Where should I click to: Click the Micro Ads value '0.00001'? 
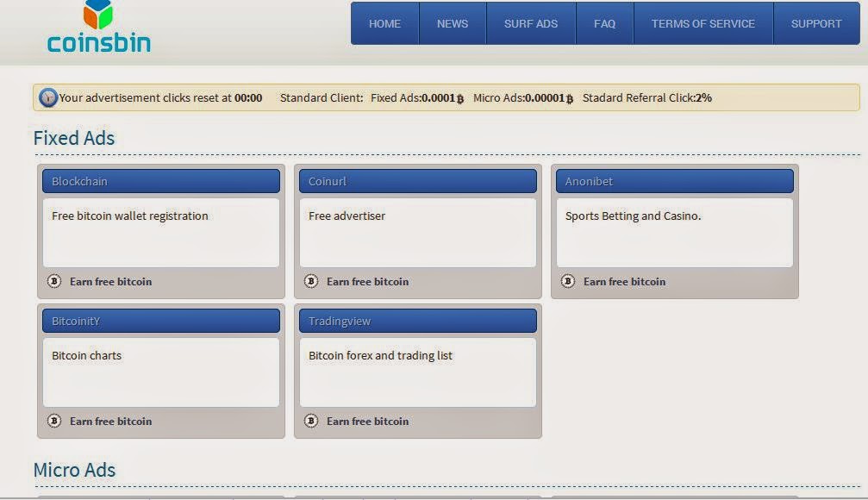tap(544, 98)
